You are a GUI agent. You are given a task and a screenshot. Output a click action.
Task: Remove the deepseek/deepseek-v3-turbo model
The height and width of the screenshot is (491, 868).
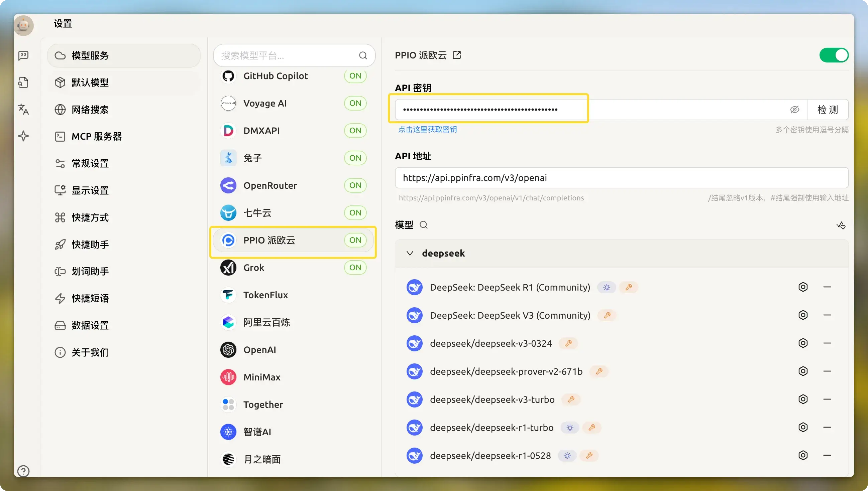[827, 399]
